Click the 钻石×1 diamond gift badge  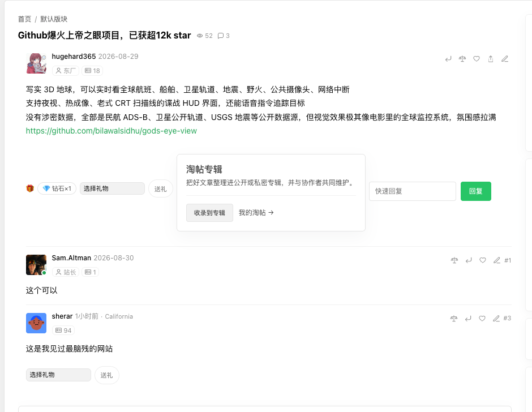point(57,188)
